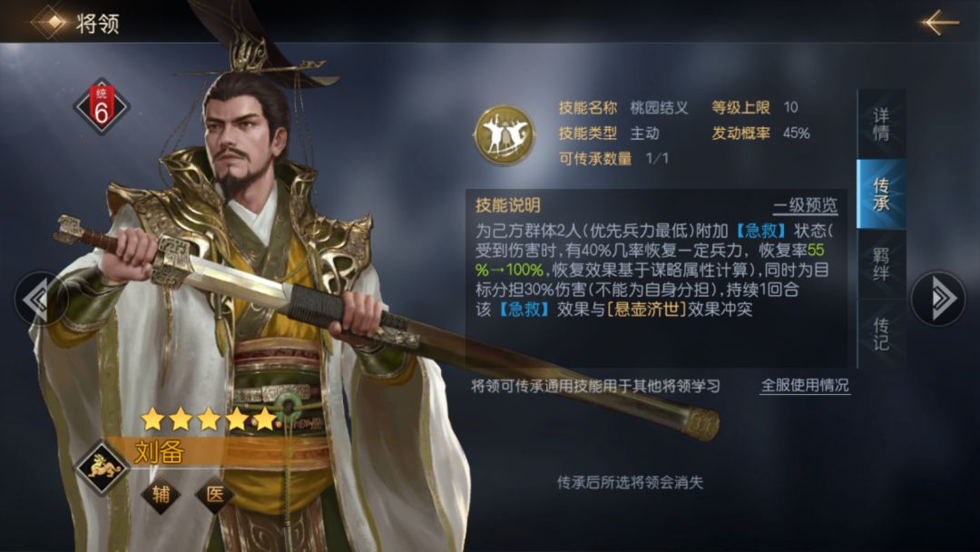Tap the back arrow at top right
980x552 pixels.
pyautogui.click(x=939, y=22)
